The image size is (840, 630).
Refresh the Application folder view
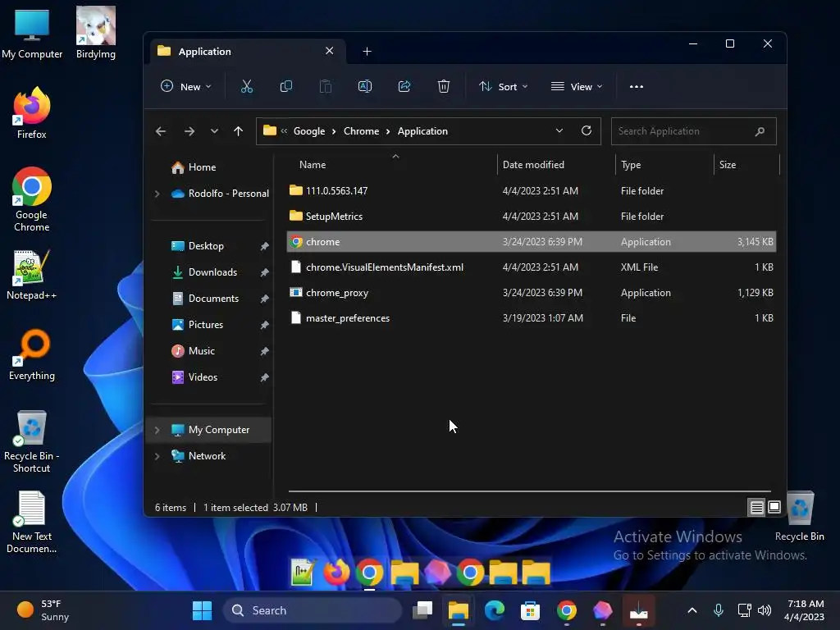pyautogui.click(x=587, y=130)
